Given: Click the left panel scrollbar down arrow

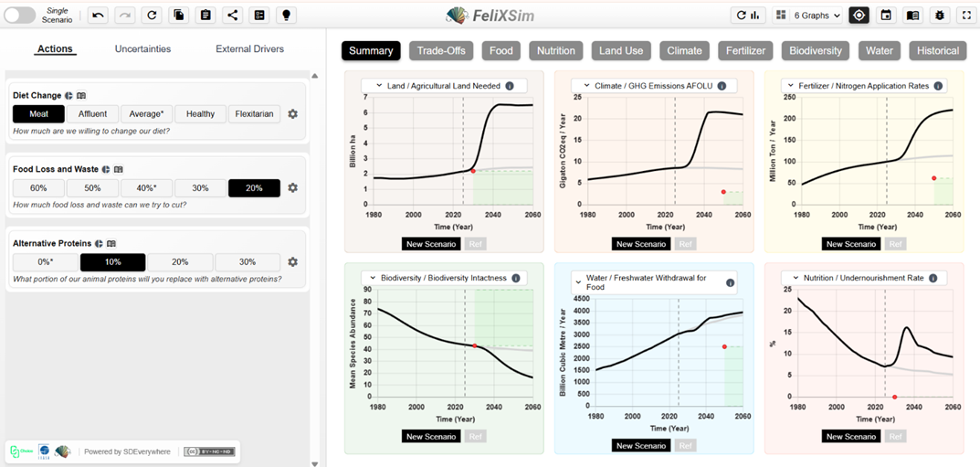Looking at the screenshot, I should tap(315, 463).
